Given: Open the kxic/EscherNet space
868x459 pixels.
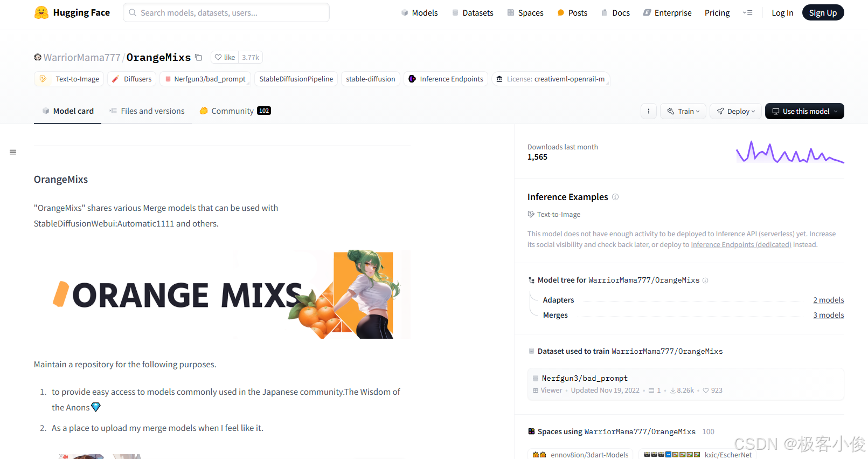Looking at the screenshot, I should [697, 455].
